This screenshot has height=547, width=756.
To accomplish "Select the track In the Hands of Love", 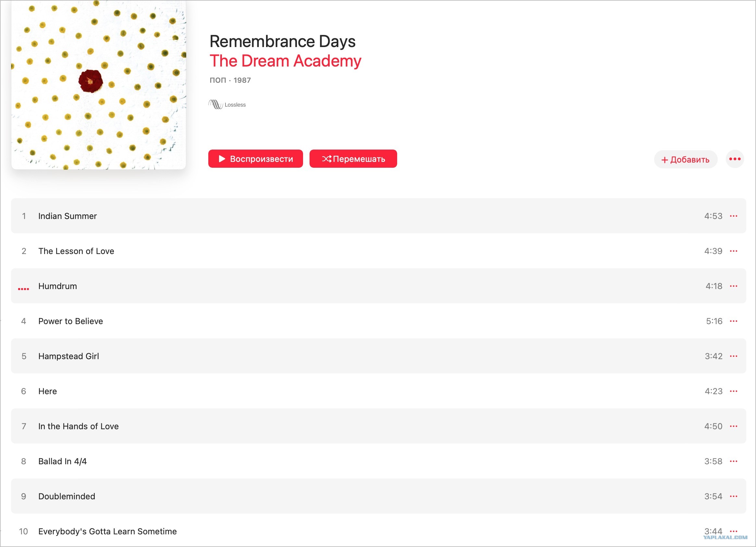I will pyautogui.click(x=378, y=426).
